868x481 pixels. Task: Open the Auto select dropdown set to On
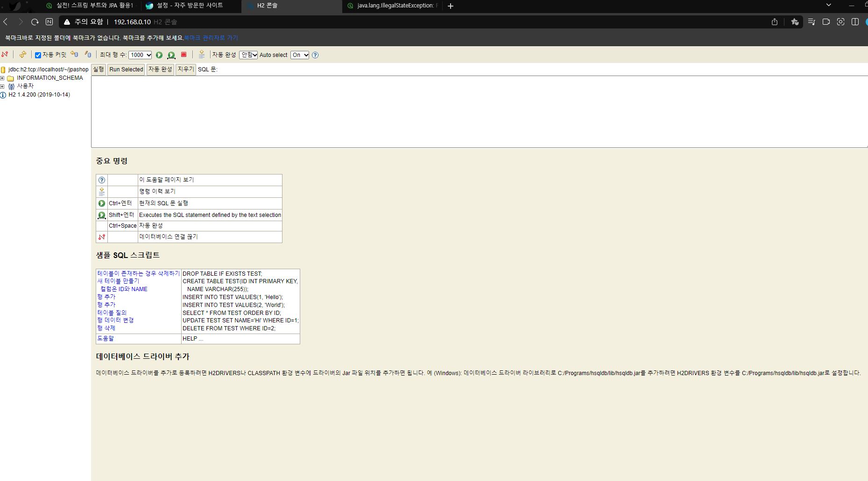[x=300, y=55]
